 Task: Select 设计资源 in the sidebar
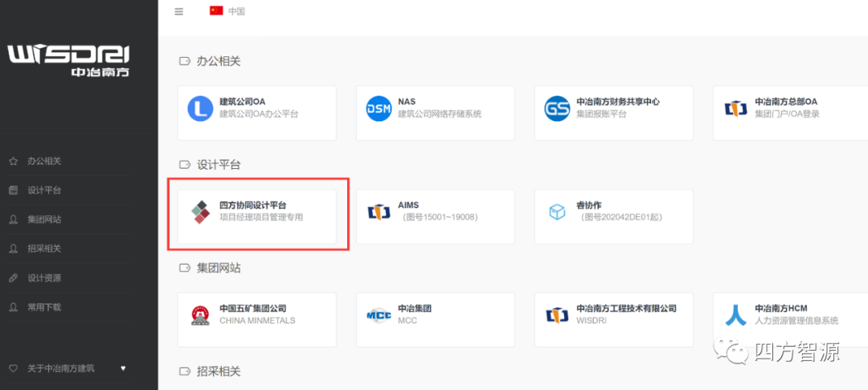[x=44, y=278]
